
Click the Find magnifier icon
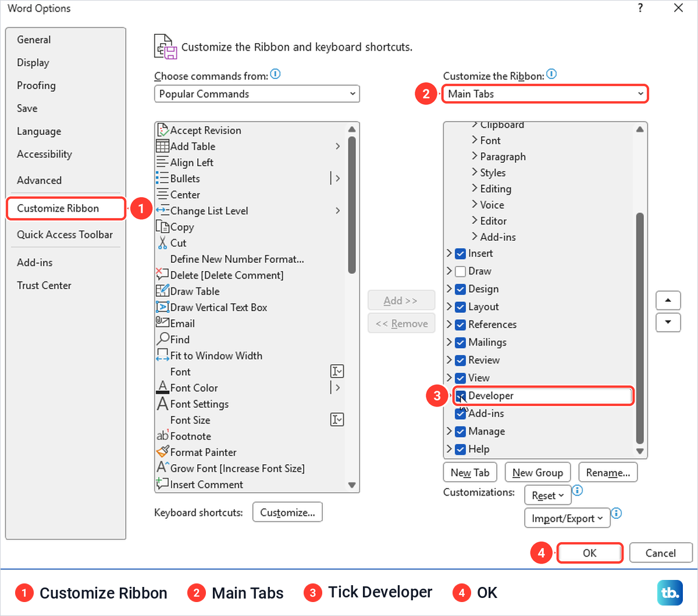[x=163, y=339]
